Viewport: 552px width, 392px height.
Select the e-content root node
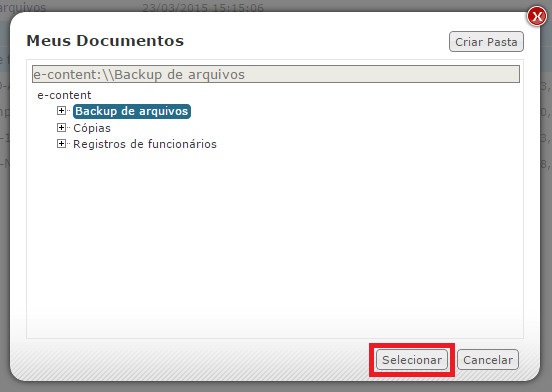(x=64, y=95)
